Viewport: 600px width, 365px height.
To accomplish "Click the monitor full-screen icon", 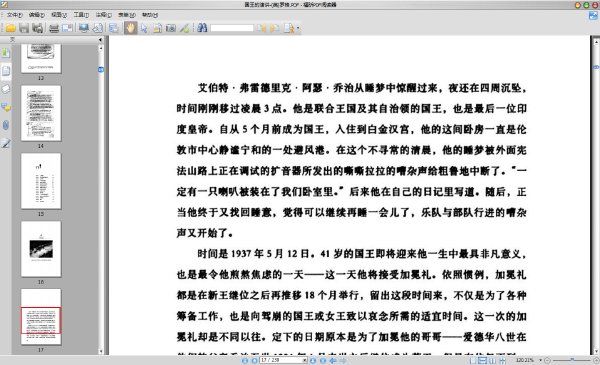I will (83, 28).
